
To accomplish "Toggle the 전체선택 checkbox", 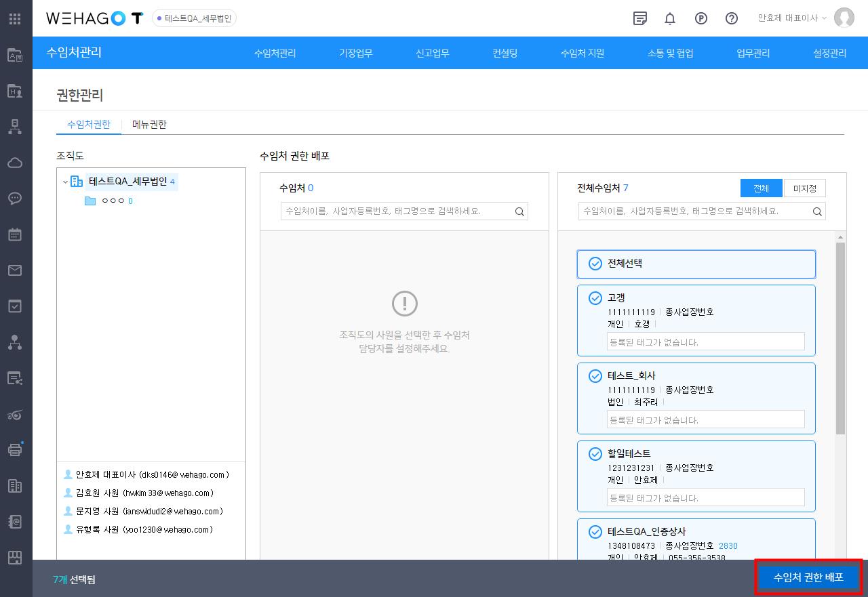I will pyautogui.click(x=595, y=264).
